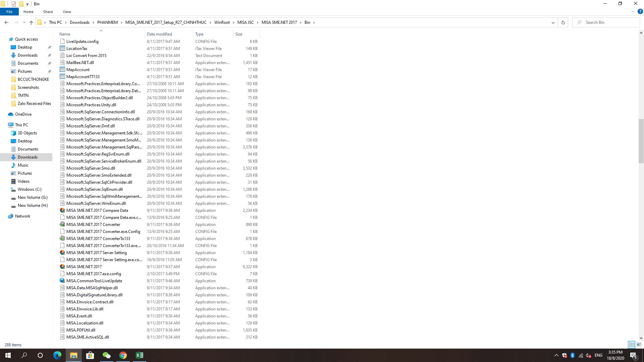The image size is (644, 362).
Task: Go up one folder level arrow
Action: 31,22
